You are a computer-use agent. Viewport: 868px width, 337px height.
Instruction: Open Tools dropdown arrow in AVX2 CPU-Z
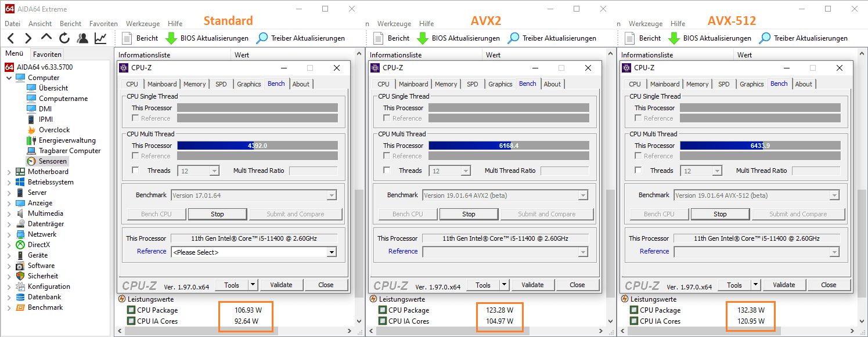click(x=505, y=285)
